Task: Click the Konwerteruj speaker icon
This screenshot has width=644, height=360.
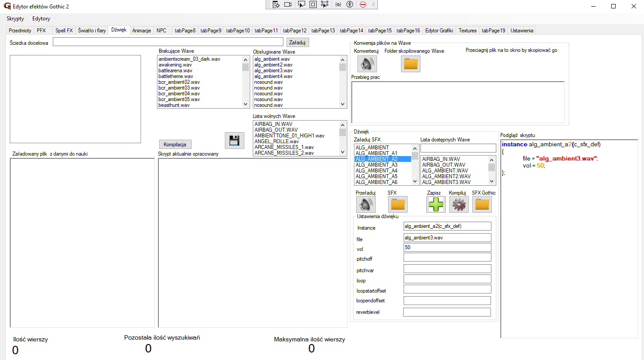Action: point(367,64)
